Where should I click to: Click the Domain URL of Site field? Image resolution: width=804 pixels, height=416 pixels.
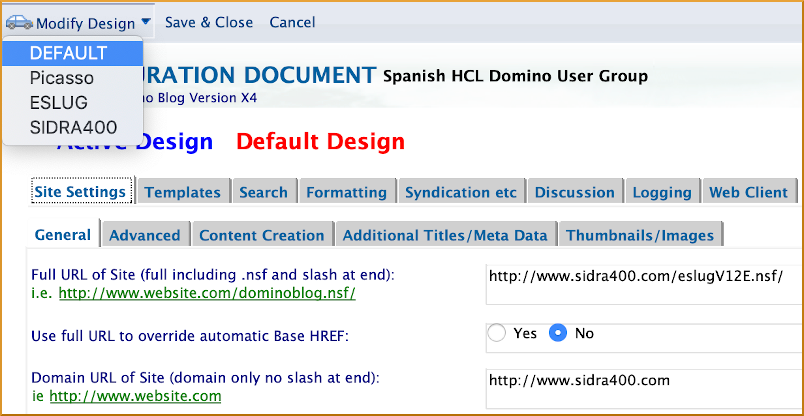click(640, 389)
